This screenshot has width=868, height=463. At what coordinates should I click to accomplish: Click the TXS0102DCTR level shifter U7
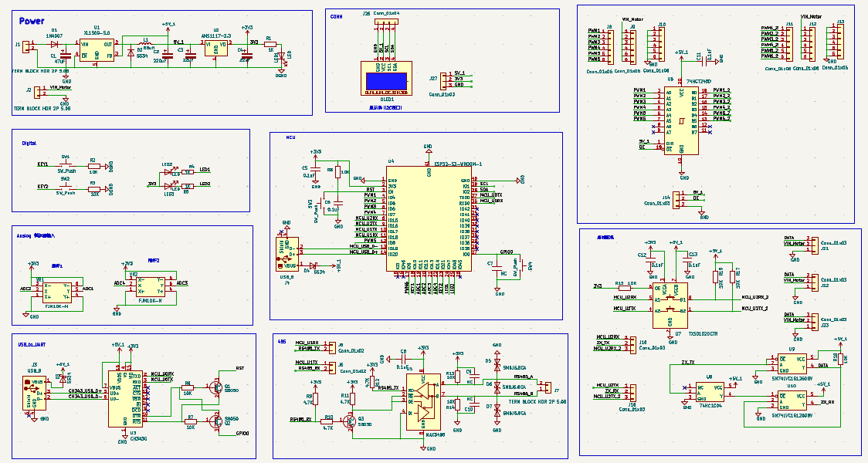[670, 305]
